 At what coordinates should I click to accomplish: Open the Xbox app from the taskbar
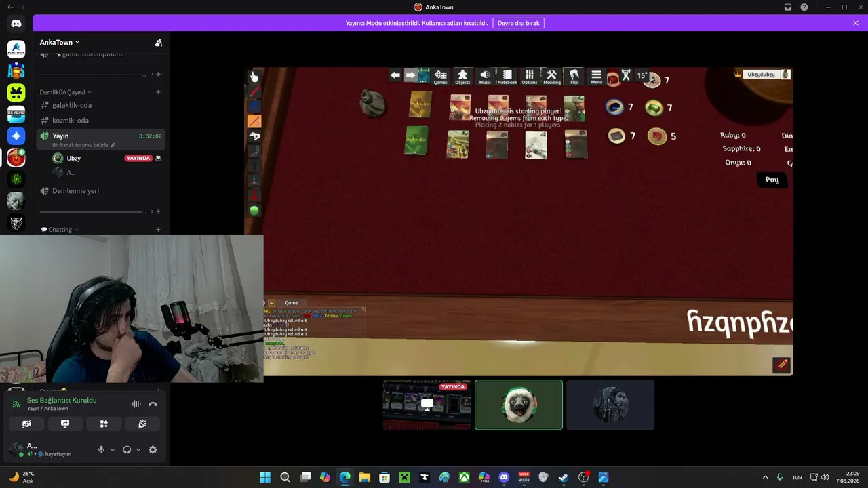point(464,477)
